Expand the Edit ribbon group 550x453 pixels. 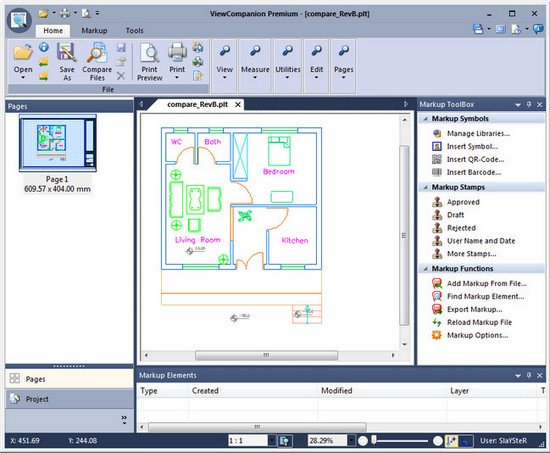tap(316, 66)
